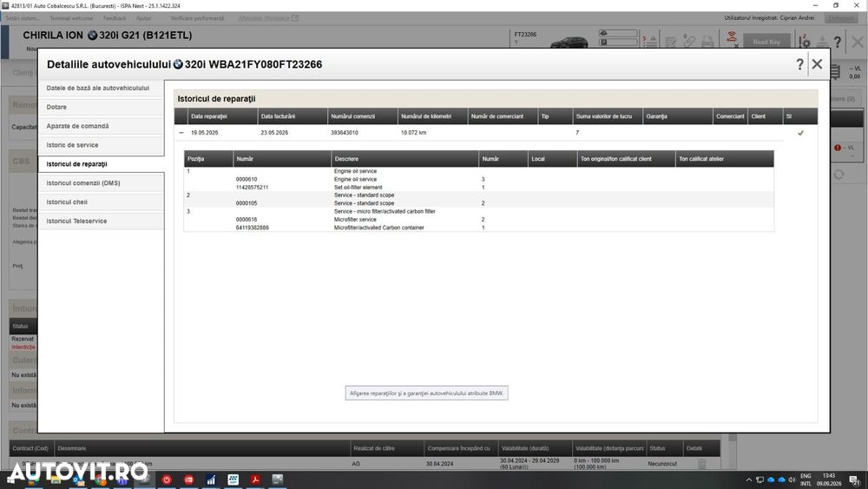Click Număr de comerciant column header
Viewport: 868px width, 489px height.
click(x=503, y=116)
